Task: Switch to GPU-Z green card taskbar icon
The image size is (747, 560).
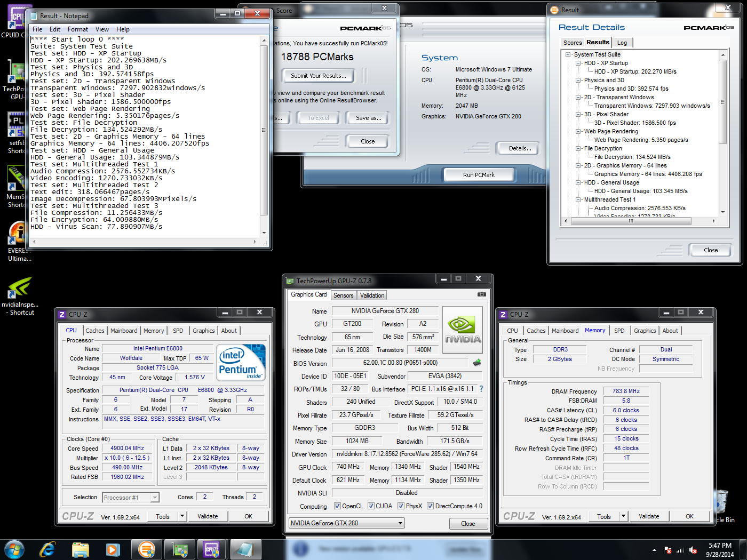Action: 180,549
